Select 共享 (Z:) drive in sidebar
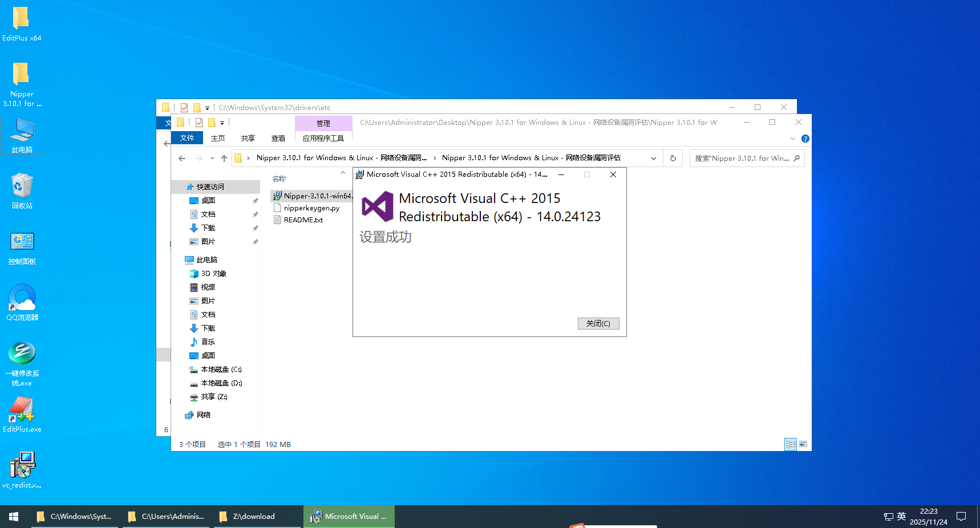This screenshot has height=528, width=980. click(214, 397)
